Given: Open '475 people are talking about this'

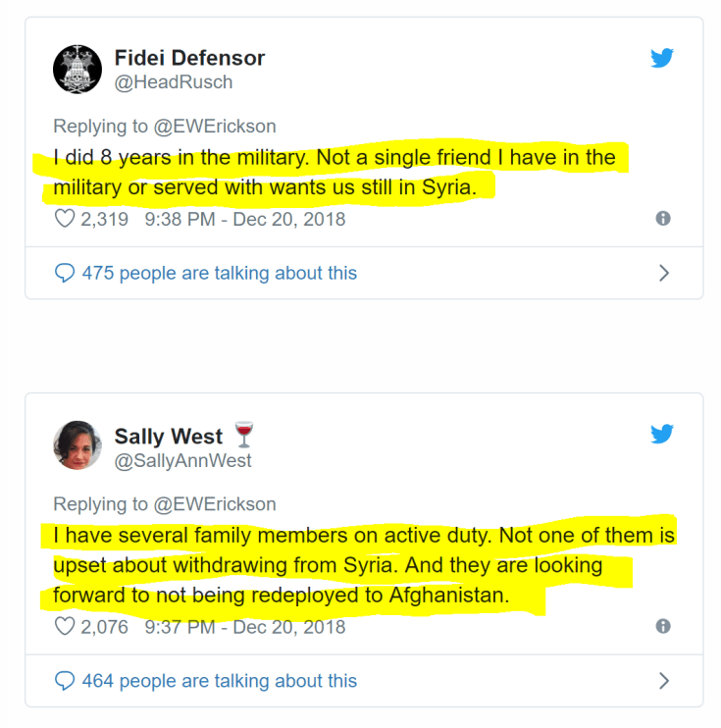Looking at the screenshot, I should click(219, 273).
